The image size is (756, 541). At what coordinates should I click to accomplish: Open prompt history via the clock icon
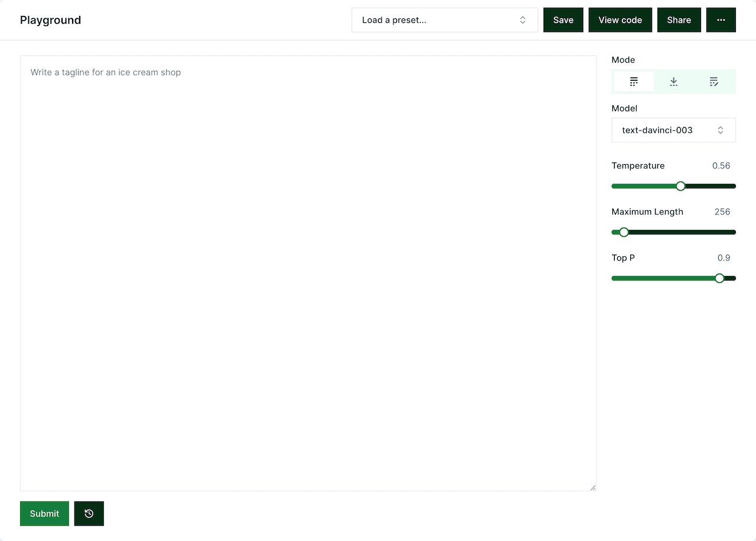pyautogui.click(x=89, y=513)
